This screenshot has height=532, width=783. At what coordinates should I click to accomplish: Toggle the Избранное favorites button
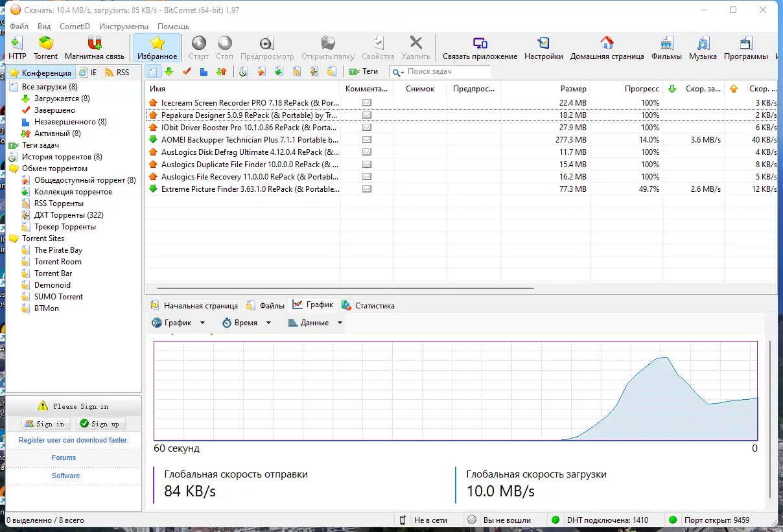pyautogui.click(x=157, y=49)
